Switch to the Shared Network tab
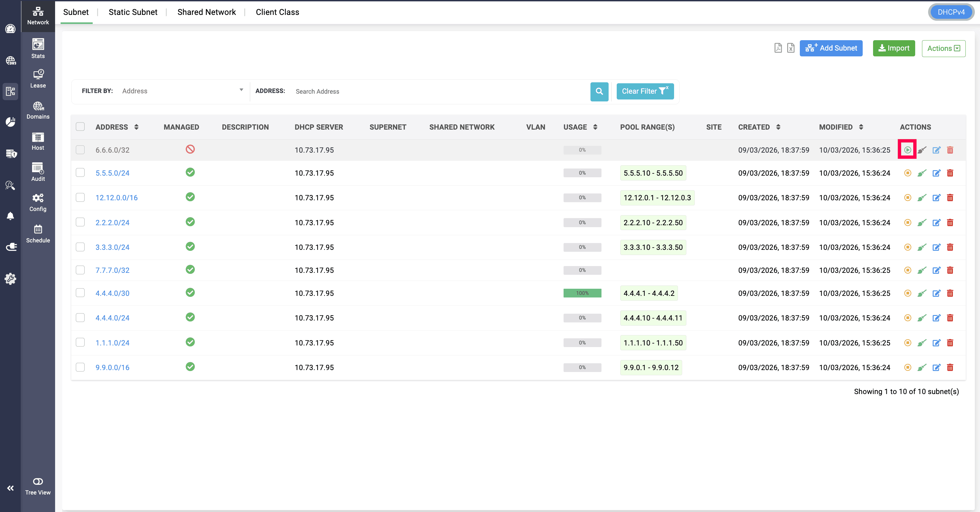The image size is (980, 512). [206, 12]
